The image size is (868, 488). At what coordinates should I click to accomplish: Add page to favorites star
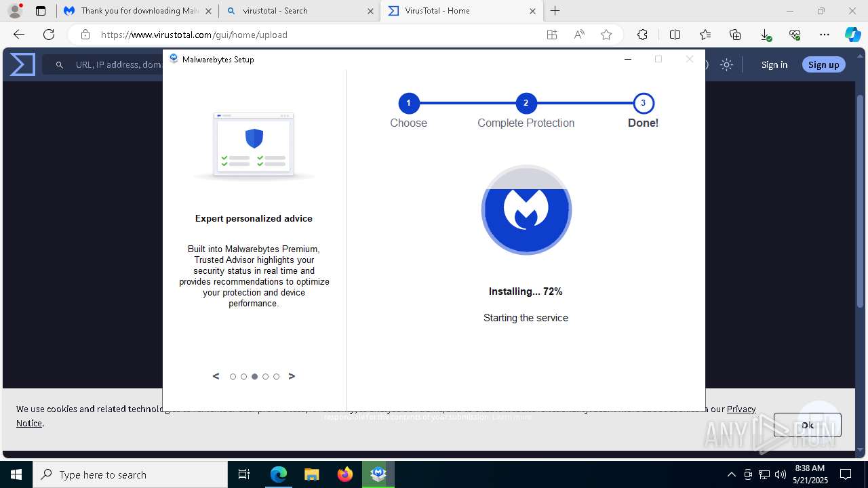click(x=606, y=35)
